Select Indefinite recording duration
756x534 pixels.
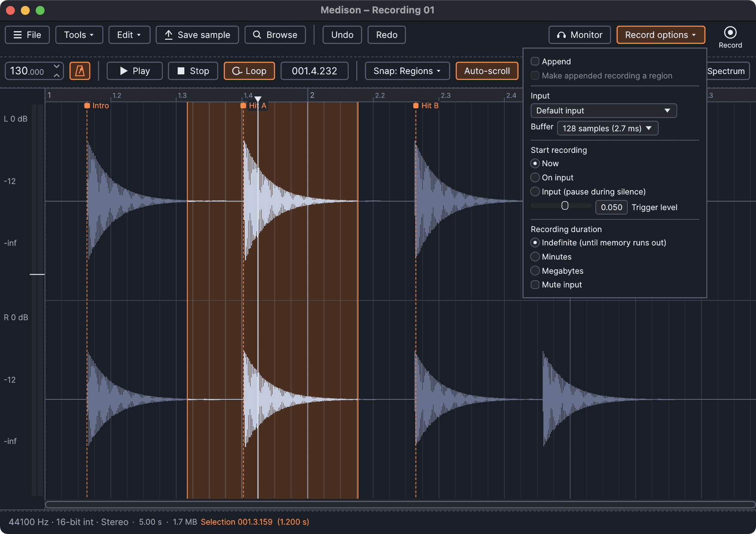pyautogui.click(x=535, y=243)
